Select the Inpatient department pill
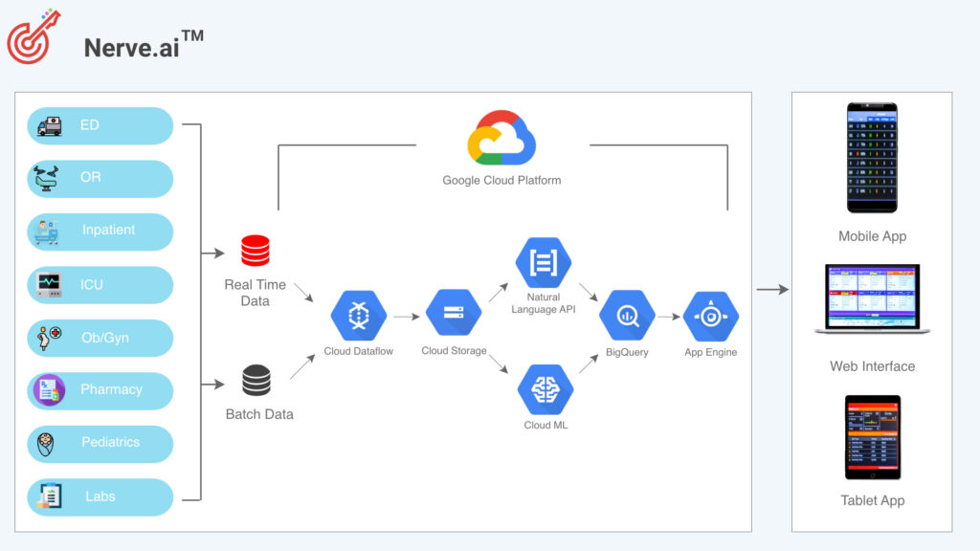980x551 pixels. click(100, 231)
